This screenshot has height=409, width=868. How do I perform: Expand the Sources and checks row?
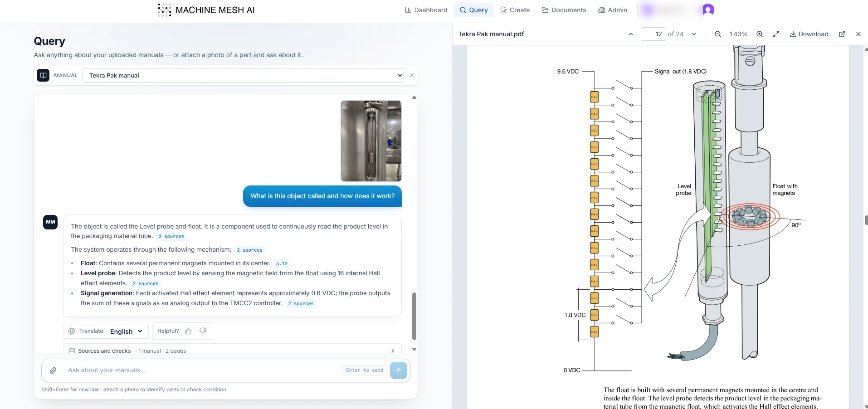tap(232, 350)
